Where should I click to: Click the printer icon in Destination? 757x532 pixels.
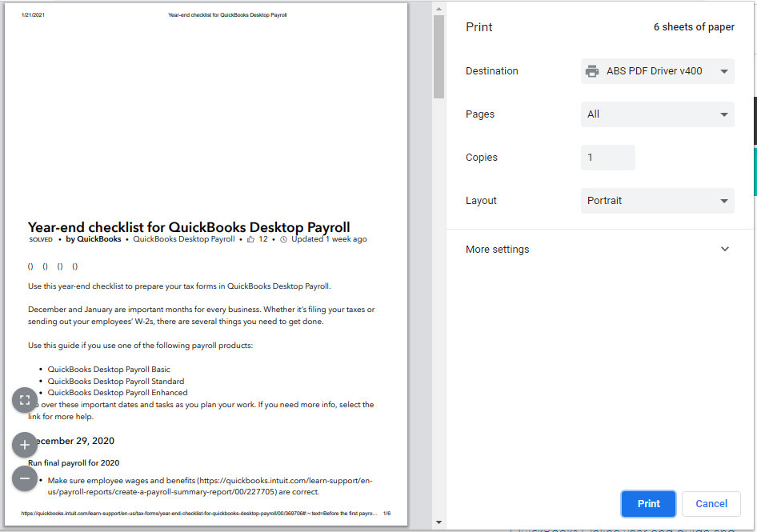pyautogui.click(x=592, y=71)
